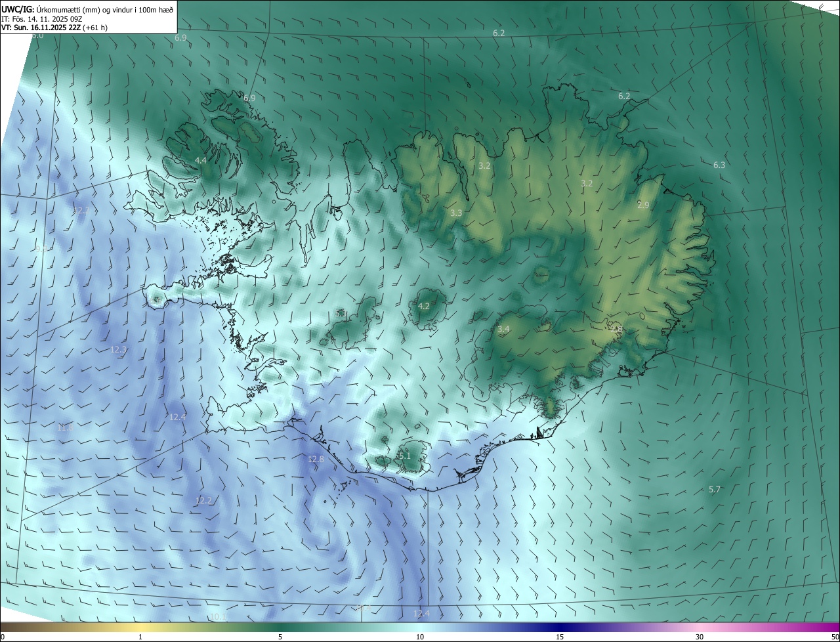Select the 'IT: Fös. 14. 11. 2025 09Z' line
The image size is (840, 642).
41,19
